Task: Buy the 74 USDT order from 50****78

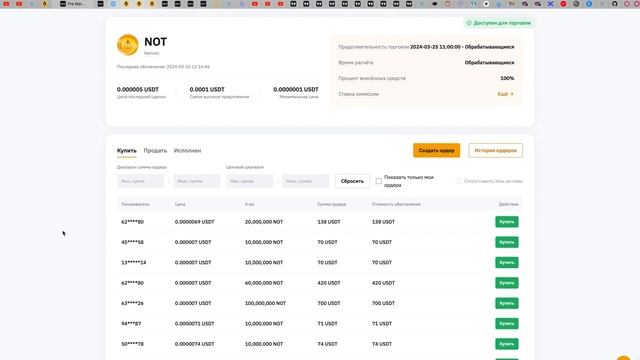Action: point(507,344)
